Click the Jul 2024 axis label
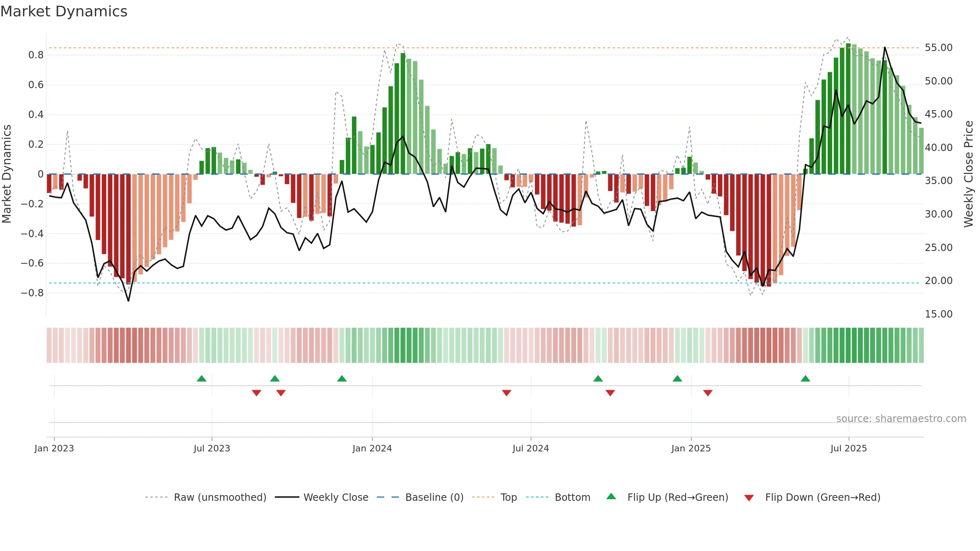Screen dimensions: 980x551 click(531, 448)
